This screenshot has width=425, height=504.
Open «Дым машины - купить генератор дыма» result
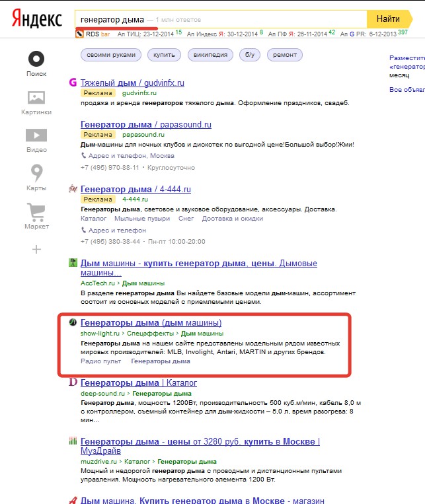[x=198, y=268]
